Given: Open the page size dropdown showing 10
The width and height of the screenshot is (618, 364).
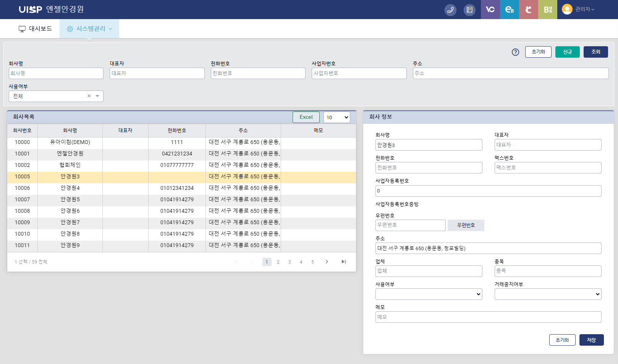Looking at the screenshot, I should (x=337, y=117).
